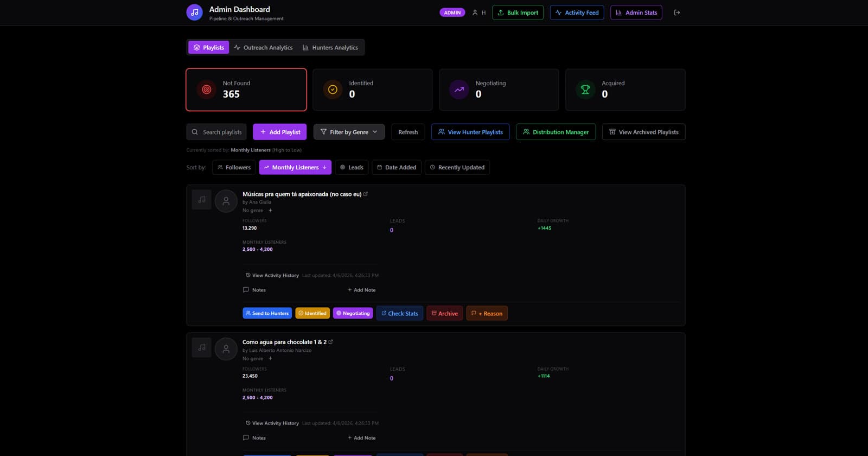This screenshot has height=456, width=868.
Task: Click the checkmark icon on Identified card
Action: pos(333,90)
